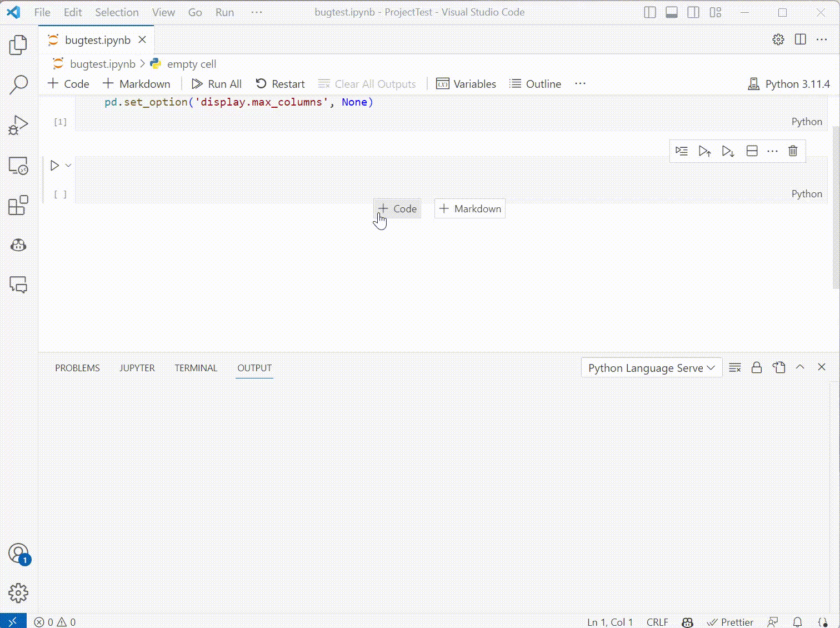Click the Execute Above Cells icon
Image resolution: width=840 pixels, height=628 pixels.
(x=682, y=151)
